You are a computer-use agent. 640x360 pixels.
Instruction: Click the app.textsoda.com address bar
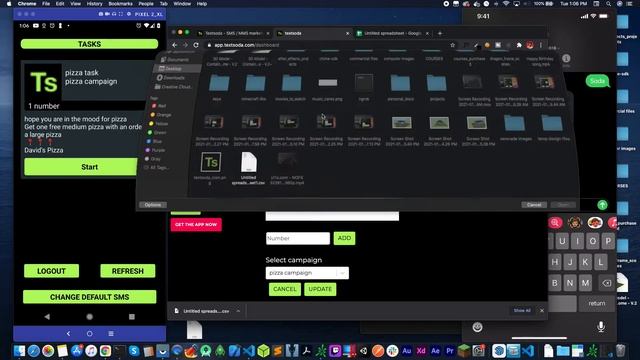pos(327,45)
